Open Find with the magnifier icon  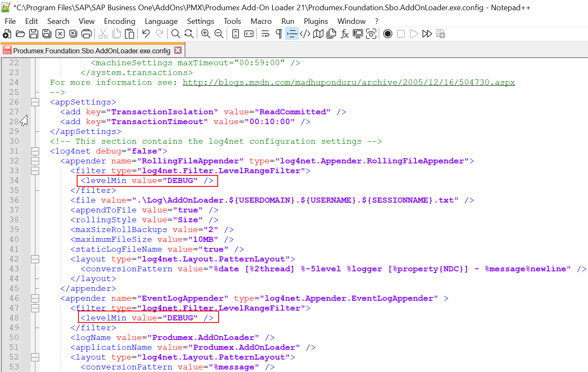(176, 34)
